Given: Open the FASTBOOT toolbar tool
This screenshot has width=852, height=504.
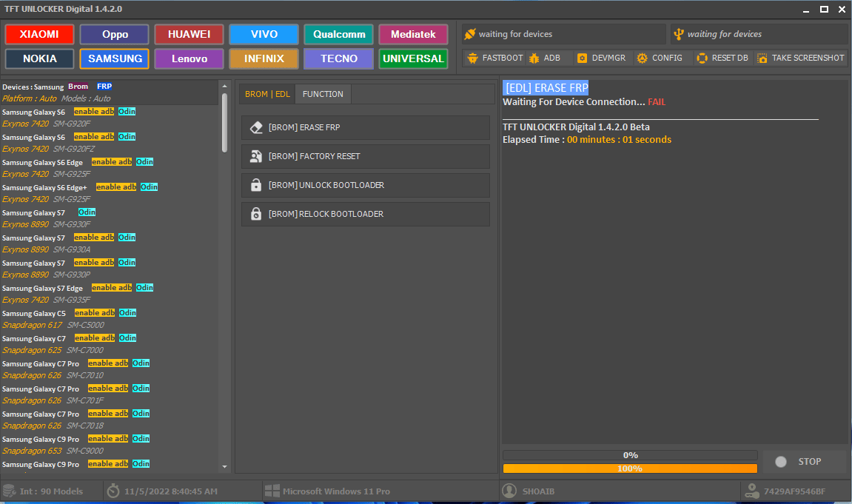Looking at the screenshot, I should pyautogui.click(x=494, y=57).
